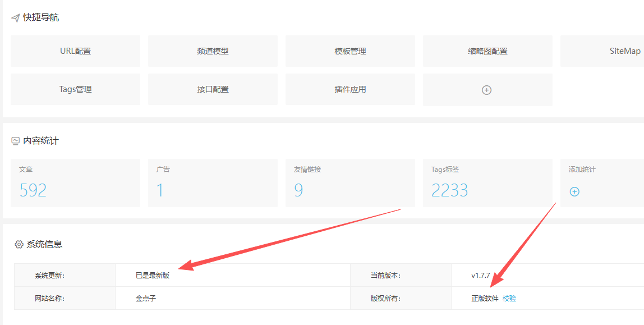
Task: Click the 友情链接 statistic showing 9
Action: [298, 190]
